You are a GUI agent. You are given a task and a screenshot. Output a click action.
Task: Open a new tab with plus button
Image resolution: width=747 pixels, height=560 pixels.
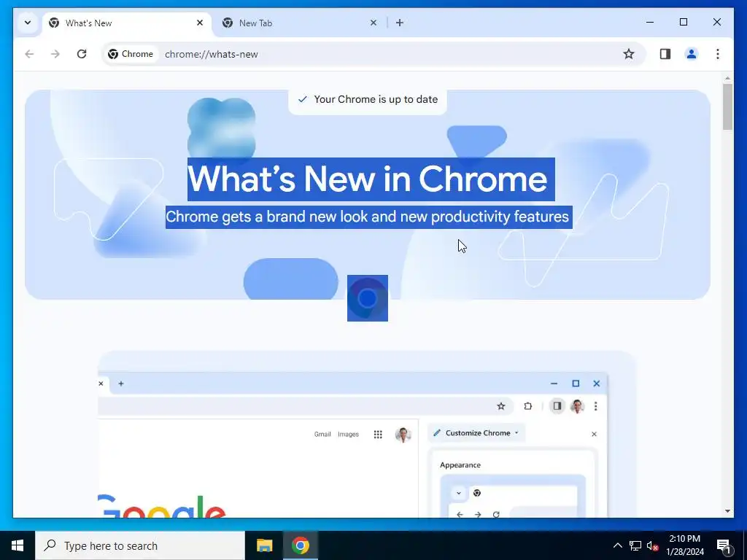click(400, 23)
